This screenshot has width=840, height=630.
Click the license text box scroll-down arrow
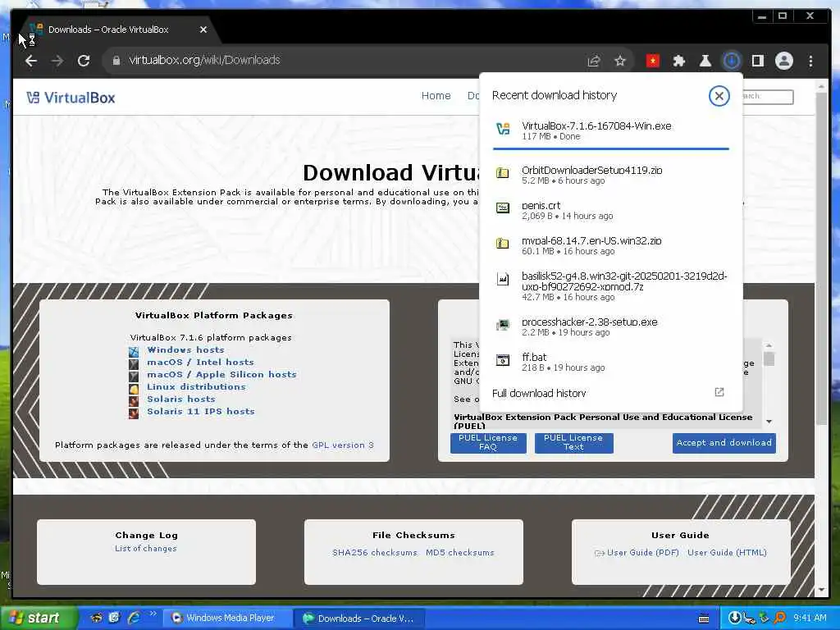(769, 422)
